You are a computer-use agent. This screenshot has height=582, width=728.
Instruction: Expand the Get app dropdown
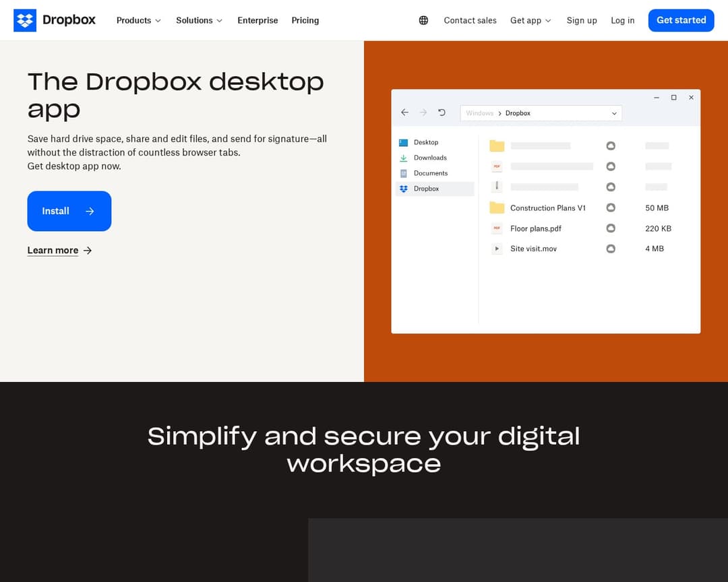tap(530, 20)
